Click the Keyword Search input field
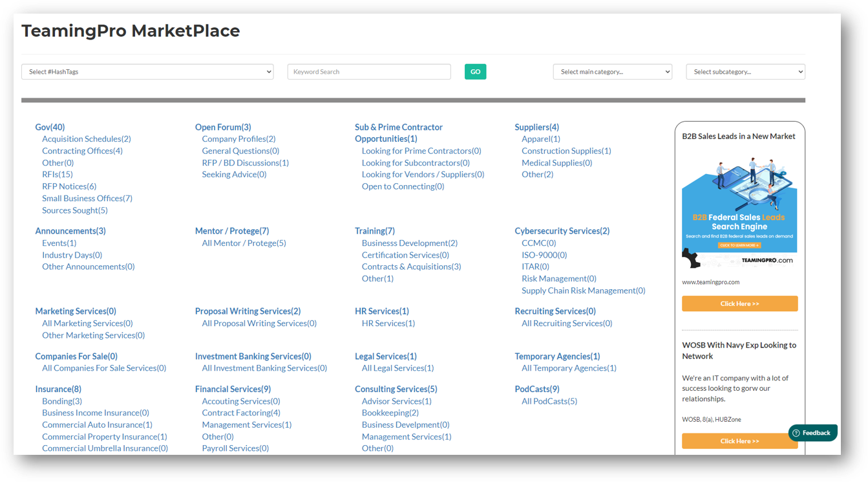Image resolution: width=868 pixels, height=482 pixels. coord(369,72)
